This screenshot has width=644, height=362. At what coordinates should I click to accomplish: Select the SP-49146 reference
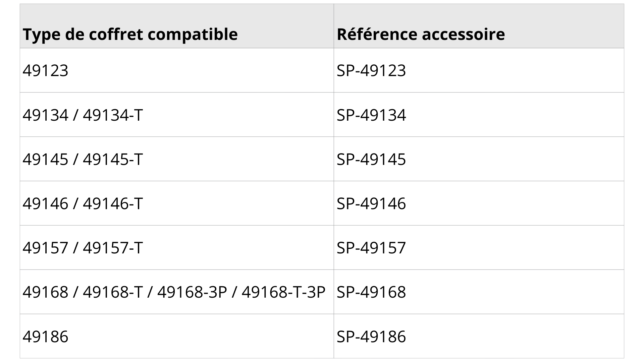[x=479, y=203]
